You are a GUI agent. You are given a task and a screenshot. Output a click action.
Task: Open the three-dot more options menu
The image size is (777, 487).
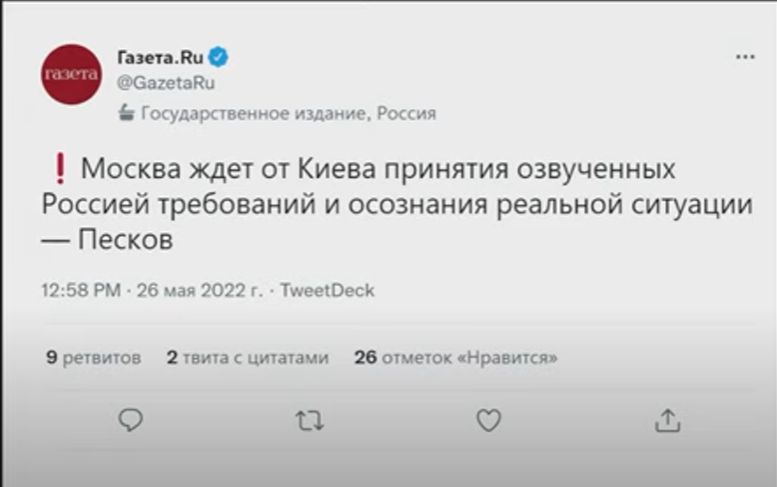pos(745,58)
